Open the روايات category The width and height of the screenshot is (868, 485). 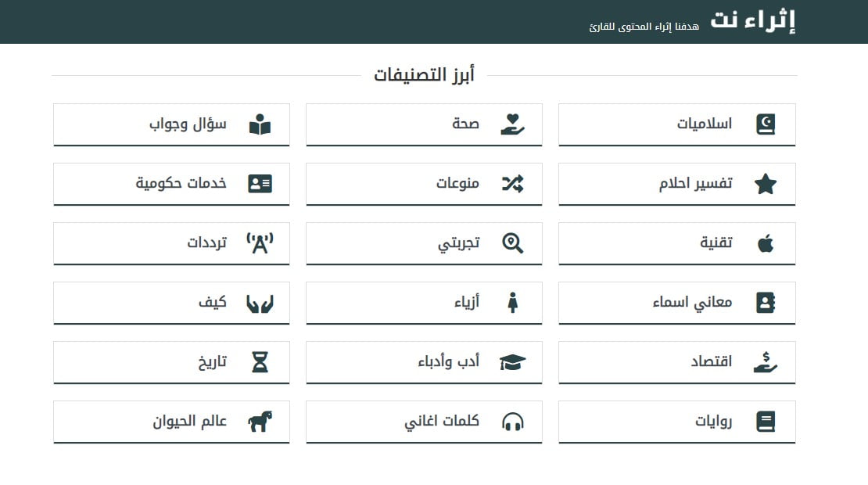pos(677,422)
